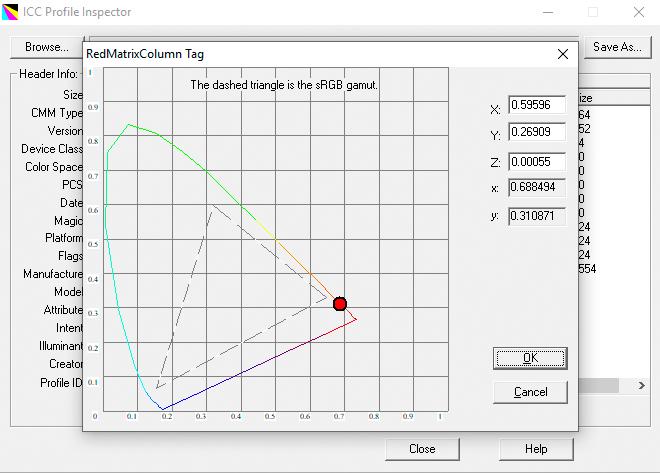Click the X value field showing 0.59596
The image size is (660, 473).
coord(537,105)
